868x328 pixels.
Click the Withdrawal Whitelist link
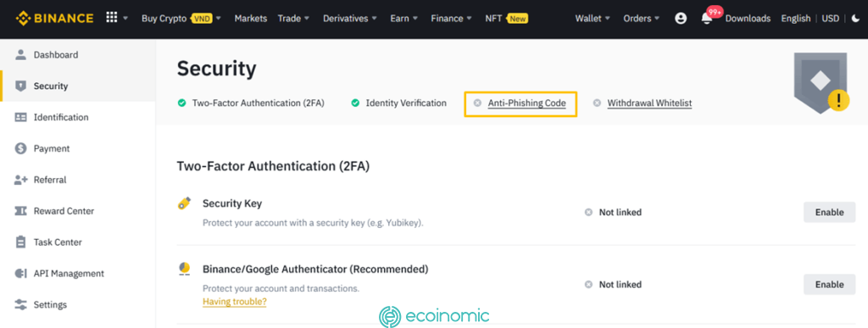click(x=649, y=103)
